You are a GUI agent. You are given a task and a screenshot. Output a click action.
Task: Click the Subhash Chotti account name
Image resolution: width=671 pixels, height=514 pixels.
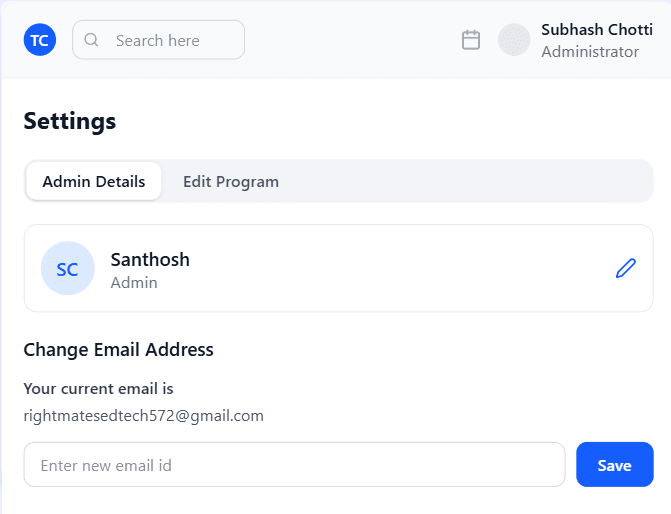[x=597, y=29]
